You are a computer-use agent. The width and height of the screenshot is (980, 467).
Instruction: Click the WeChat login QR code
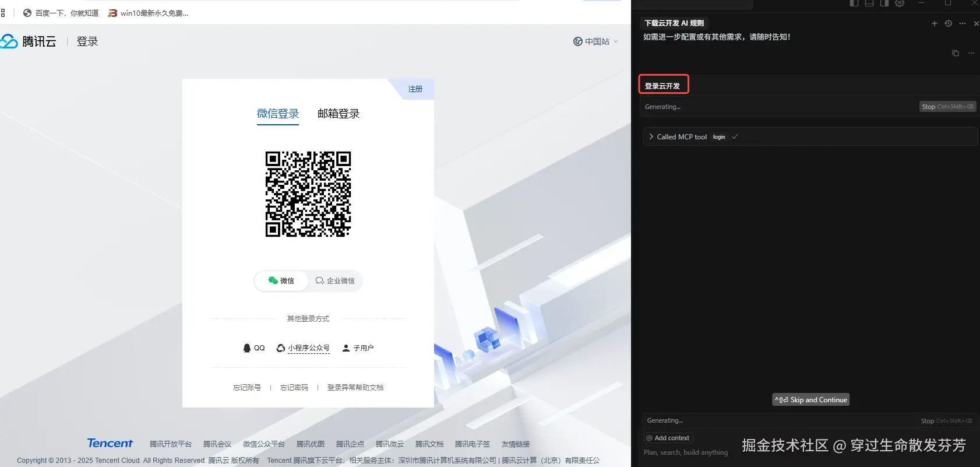point(308,194)
